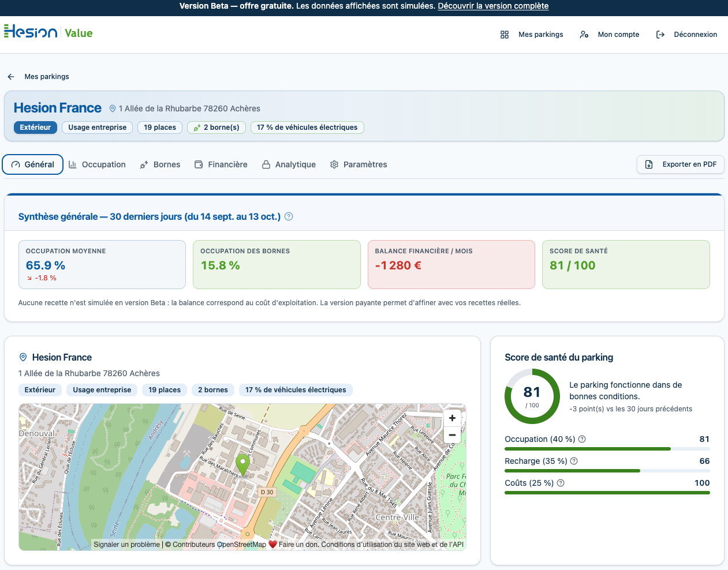Click the charging plug icon in borne tag

pos(197,128)
